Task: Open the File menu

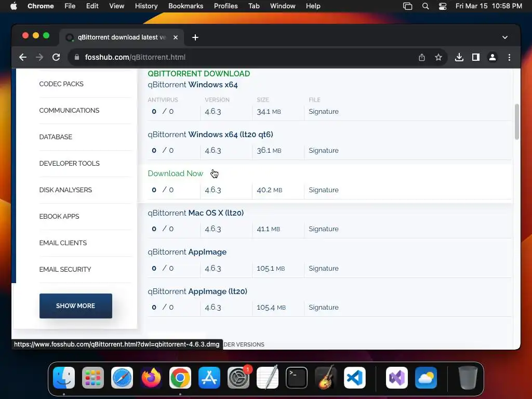Action: pyautogui.click(x=70, y=6)
